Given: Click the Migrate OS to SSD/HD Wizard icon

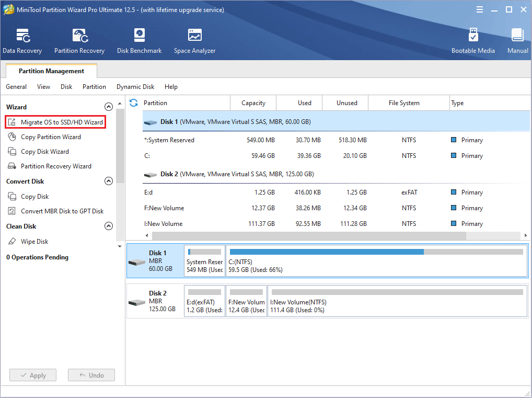Looking at the screenshot, I should point(12,122).
